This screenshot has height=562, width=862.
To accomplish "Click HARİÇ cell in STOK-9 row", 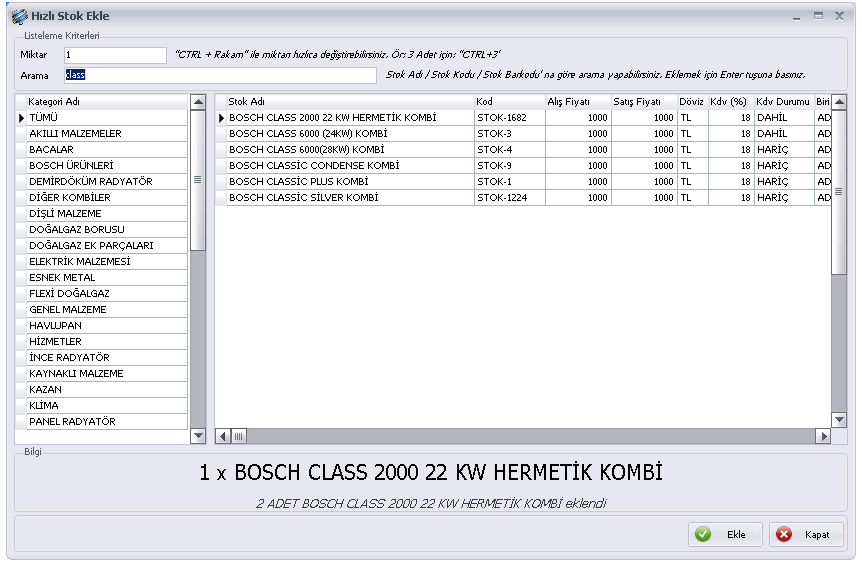I will coord(784,166).
